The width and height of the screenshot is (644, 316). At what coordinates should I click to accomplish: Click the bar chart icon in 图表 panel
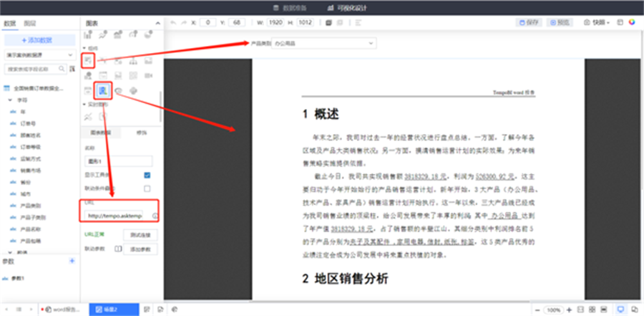(87, 35)
